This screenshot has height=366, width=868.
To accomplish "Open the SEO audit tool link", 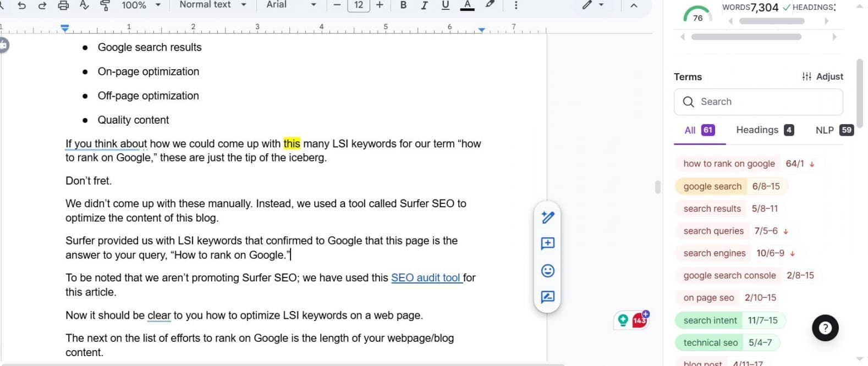I will point(426,278).
